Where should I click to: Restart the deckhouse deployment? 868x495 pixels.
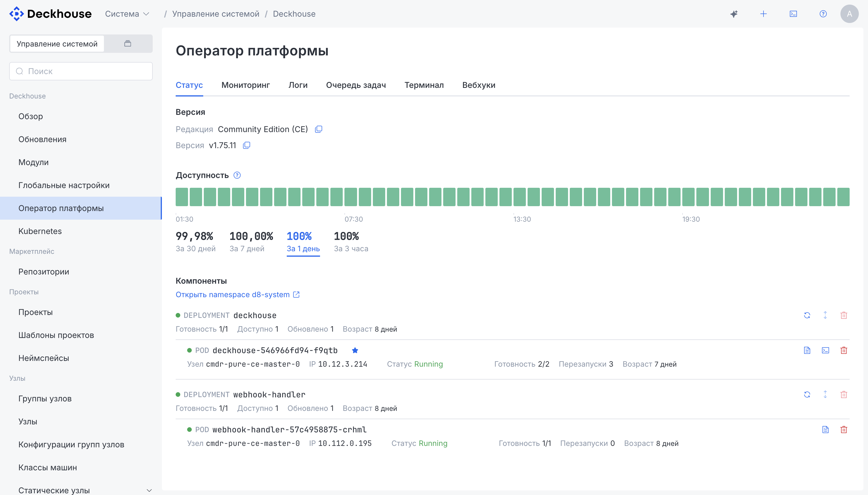pyautogui.click(x=807, y=315)
